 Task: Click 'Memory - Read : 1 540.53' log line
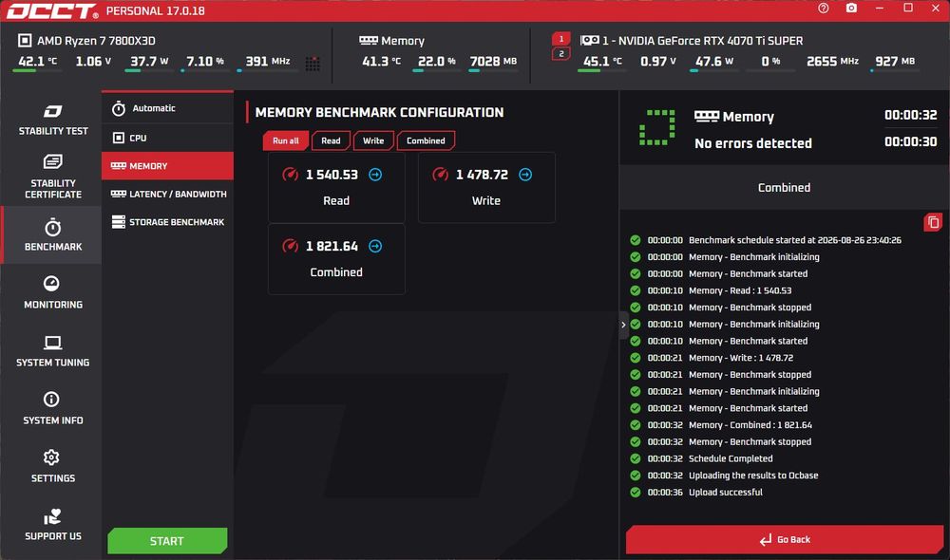click(740, 290)
